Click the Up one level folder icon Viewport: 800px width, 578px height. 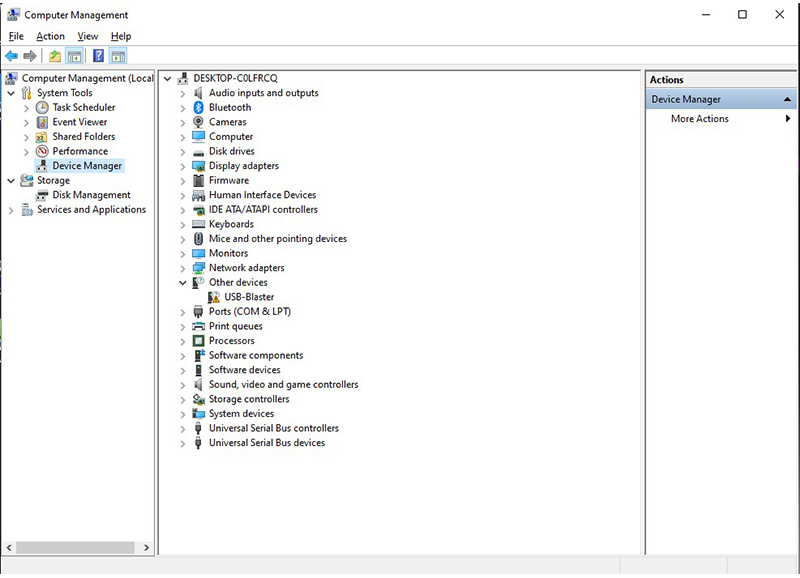[55, 56]
